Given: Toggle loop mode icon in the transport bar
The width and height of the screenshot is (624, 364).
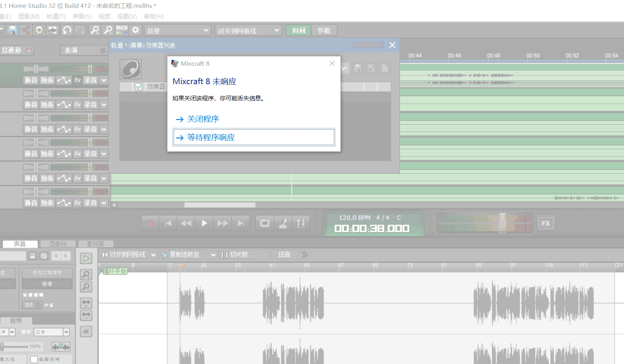Looking at the screenshot, I should coord(265,223).
